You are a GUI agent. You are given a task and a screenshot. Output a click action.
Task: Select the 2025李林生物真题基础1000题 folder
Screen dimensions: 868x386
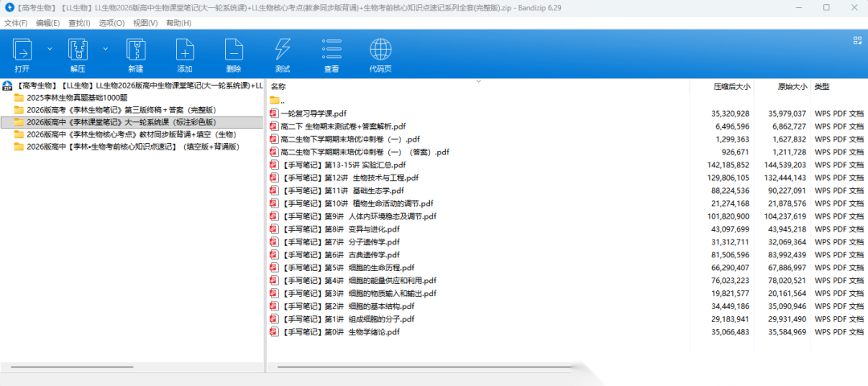(76, 97)
